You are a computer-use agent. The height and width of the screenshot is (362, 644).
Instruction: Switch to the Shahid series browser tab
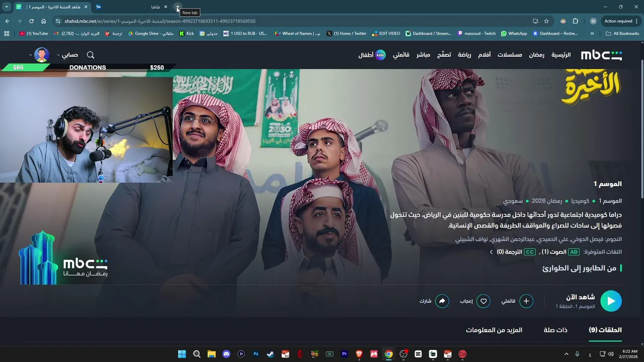[x=51, y=7]
